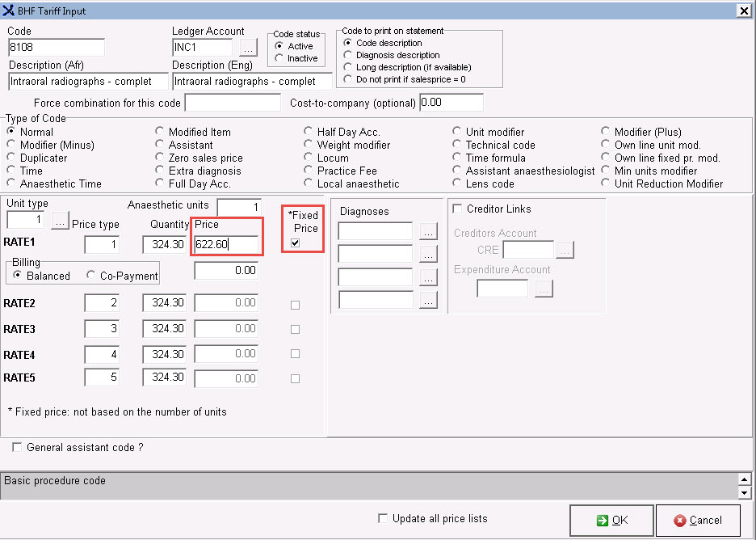Image resolution: width=756 pixels, height=540 pixels.
Task: Uncheck the RATE1 Fixed Price checkbox
Action: pyautogui.click(x=295, y=243)
